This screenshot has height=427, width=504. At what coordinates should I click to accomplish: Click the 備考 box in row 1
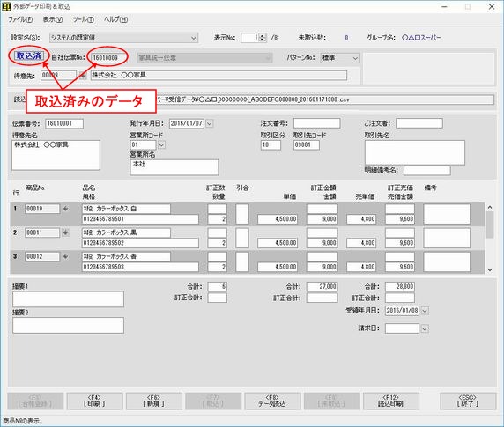coord(447,214)
